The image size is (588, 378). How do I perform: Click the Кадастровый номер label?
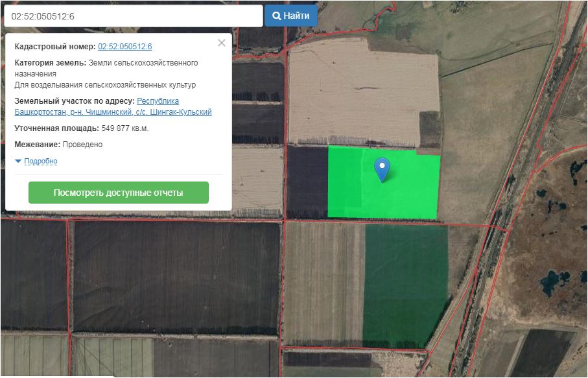(55, 47)
